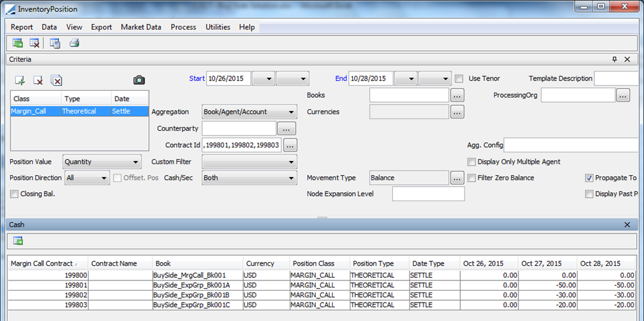
Task: Click the End date field
Action: (371, 78)
